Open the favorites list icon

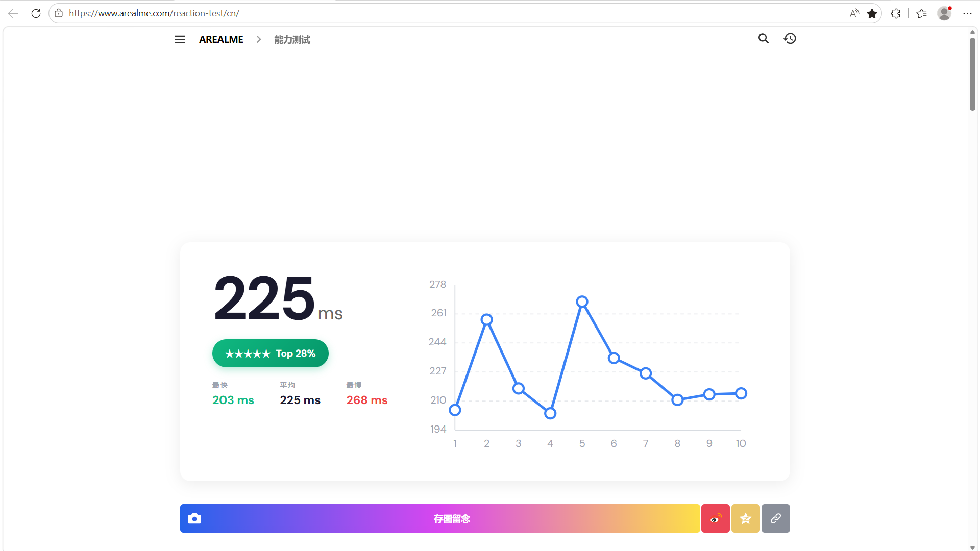922,13
